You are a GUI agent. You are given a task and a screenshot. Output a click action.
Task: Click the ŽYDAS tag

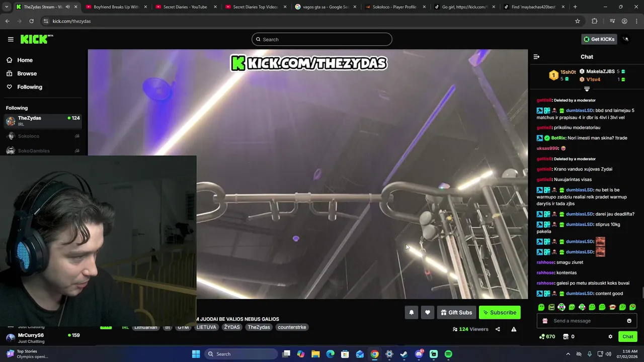(x=232, y=327)
